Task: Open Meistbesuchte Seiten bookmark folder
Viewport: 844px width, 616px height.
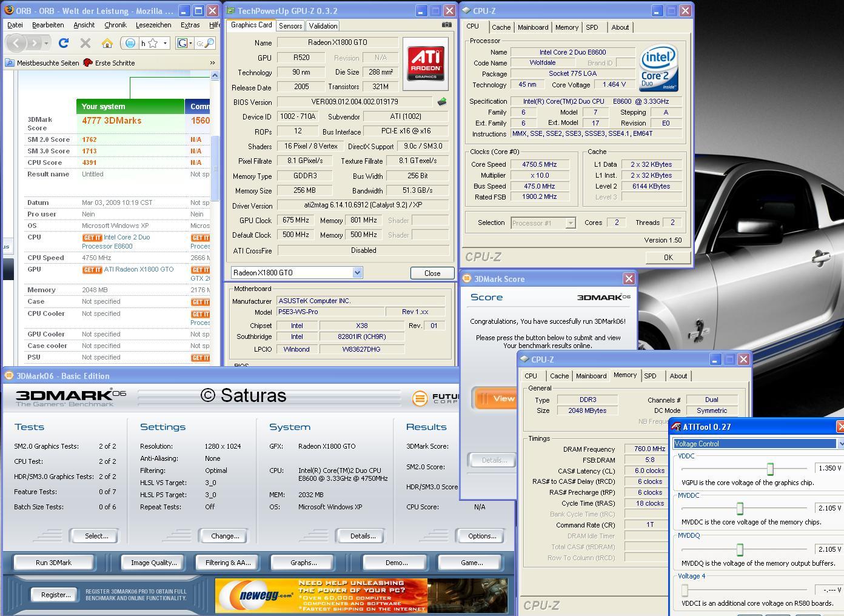Action: 42,63
